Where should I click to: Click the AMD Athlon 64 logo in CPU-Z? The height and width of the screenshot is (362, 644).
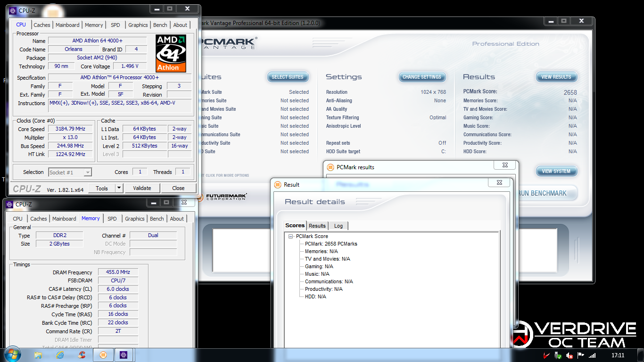171,53
